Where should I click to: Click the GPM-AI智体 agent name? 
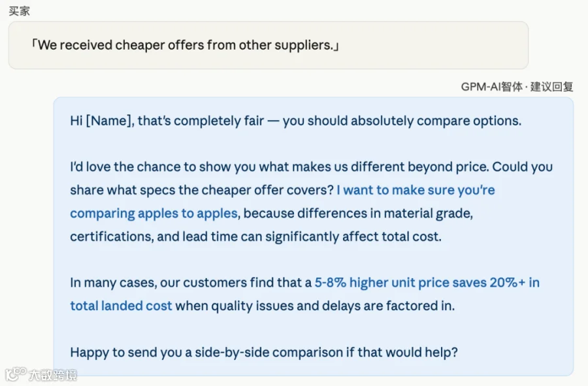(x=491, y=87)
